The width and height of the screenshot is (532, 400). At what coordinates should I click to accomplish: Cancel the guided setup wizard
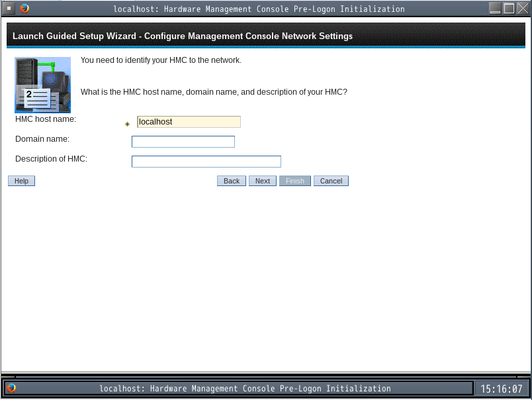coord(331,181)
